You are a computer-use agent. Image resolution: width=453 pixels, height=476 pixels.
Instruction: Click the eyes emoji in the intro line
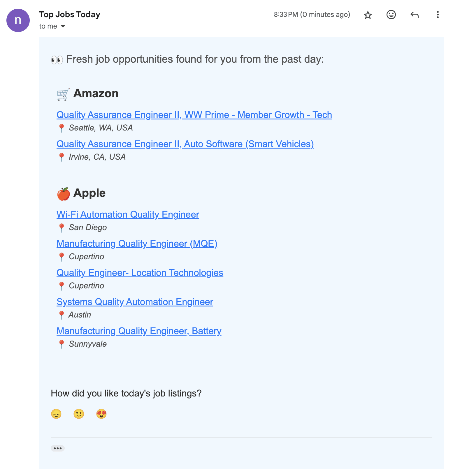coord(57,59)
